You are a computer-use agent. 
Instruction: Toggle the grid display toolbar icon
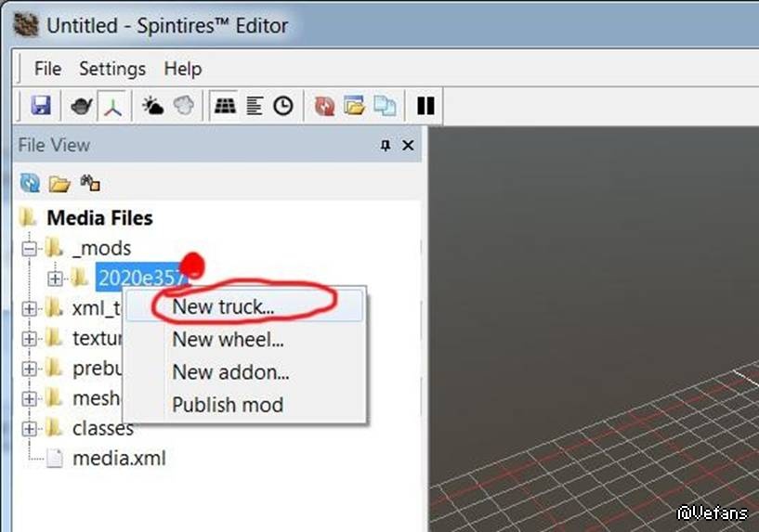(x=225, y=105)
